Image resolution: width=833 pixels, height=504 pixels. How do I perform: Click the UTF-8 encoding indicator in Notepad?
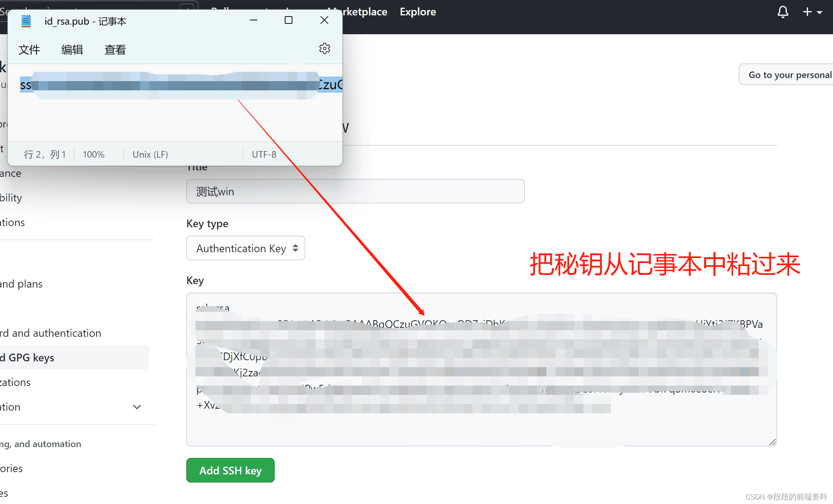click(264, 154)
